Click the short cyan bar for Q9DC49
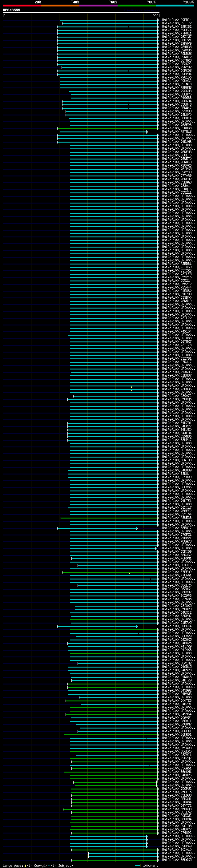The image size is (197, 868). coord(109,846)
